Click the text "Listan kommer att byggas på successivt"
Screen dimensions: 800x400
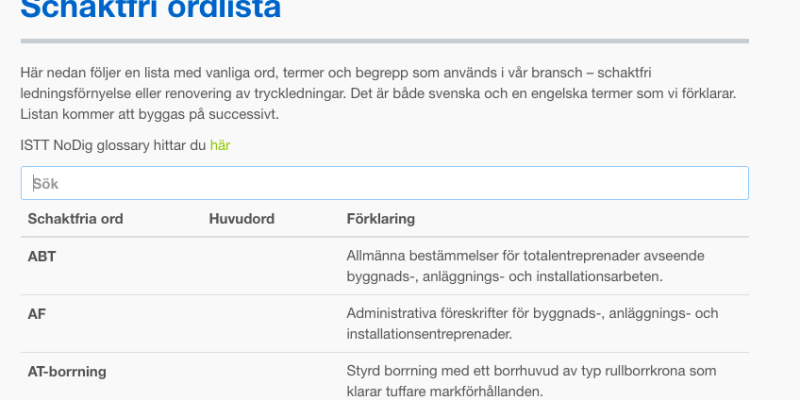149,114
